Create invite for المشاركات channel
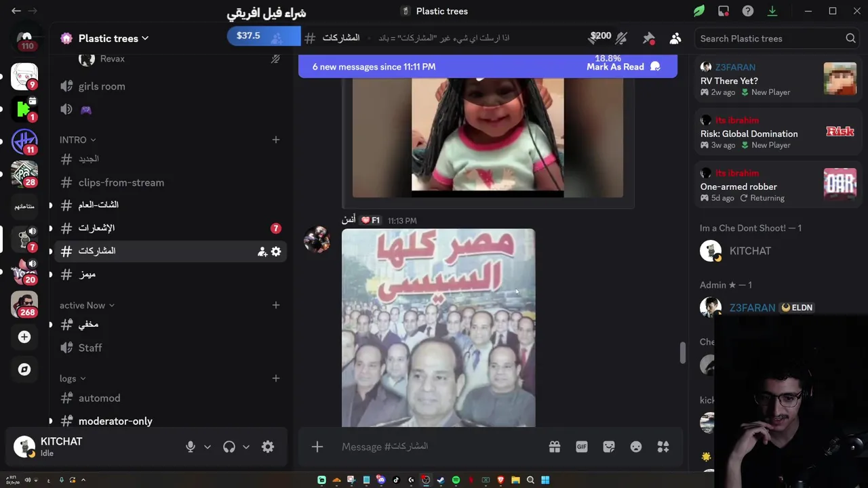Viewport: 868px width, 488px height. tap(262, 251)
